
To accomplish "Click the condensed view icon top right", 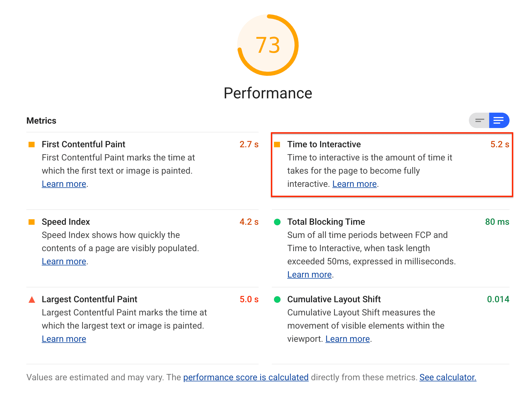I will [480, 120].
